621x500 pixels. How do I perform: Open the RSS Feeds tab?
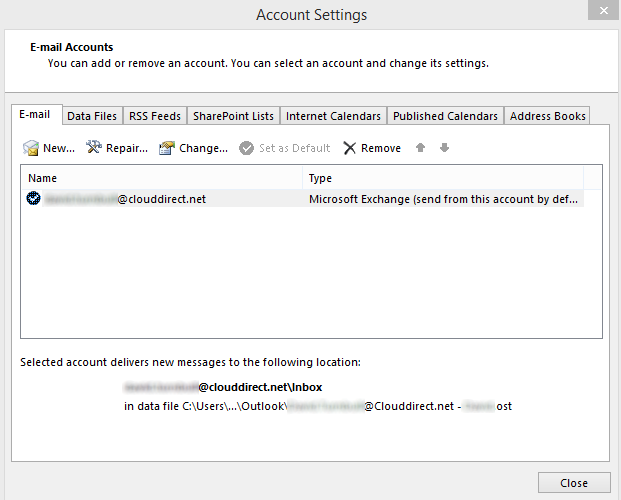click(x=155, y=116)
